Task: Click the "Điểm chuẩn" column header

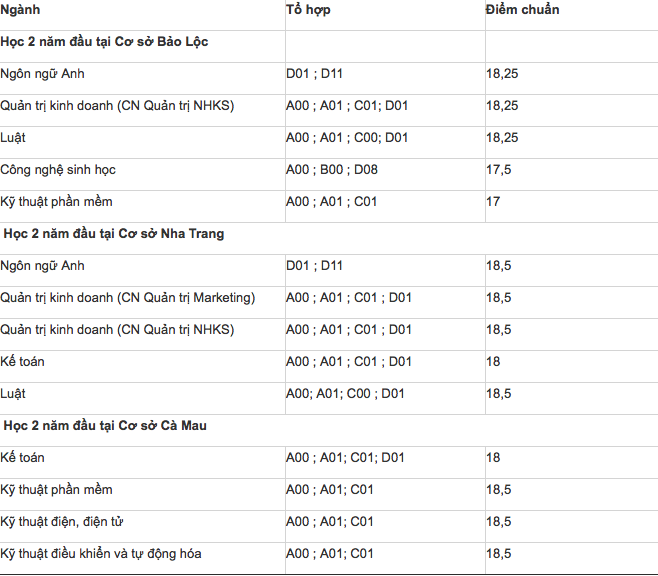Action: (x=522, y=10)
